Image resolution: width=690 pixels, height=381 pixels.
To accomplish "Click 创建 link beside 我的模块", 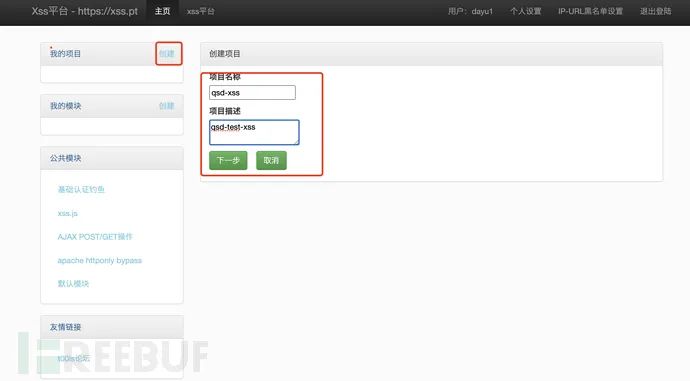I will (x=167, y=106).
